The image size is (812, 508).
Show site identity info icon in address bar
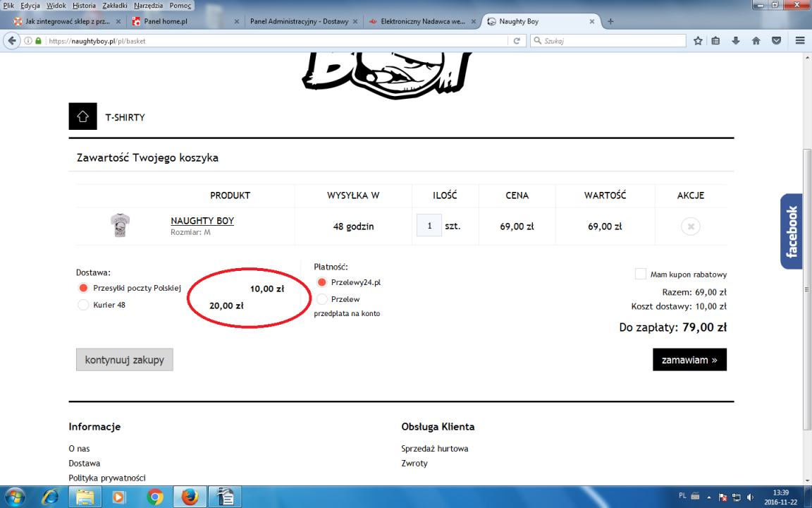pos(28,40)
